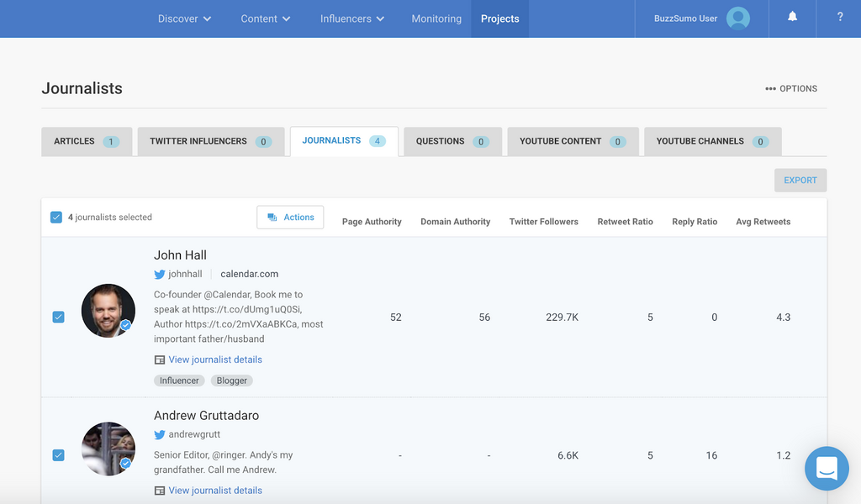Click Twitter bird icon next to andrewgrutt
Image resolution: width=861 pixels, height=504 pixels.
[160, 435]
